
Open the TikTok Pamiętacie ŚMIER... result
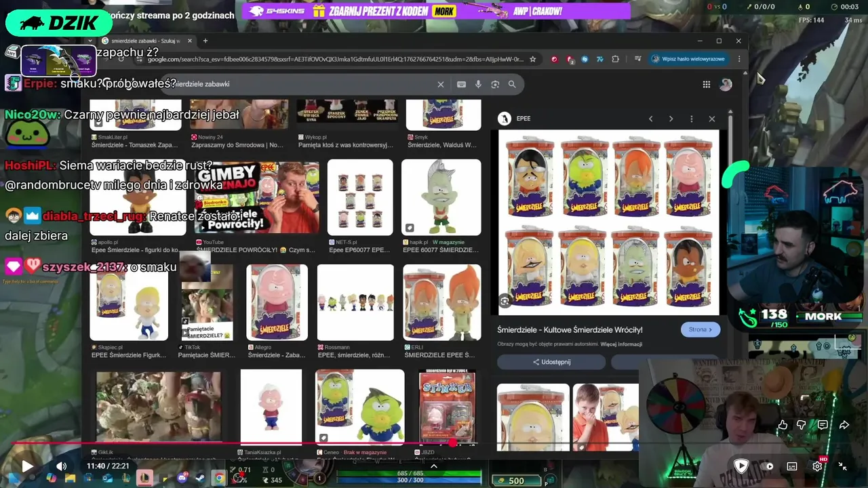(x=208, y=302)
